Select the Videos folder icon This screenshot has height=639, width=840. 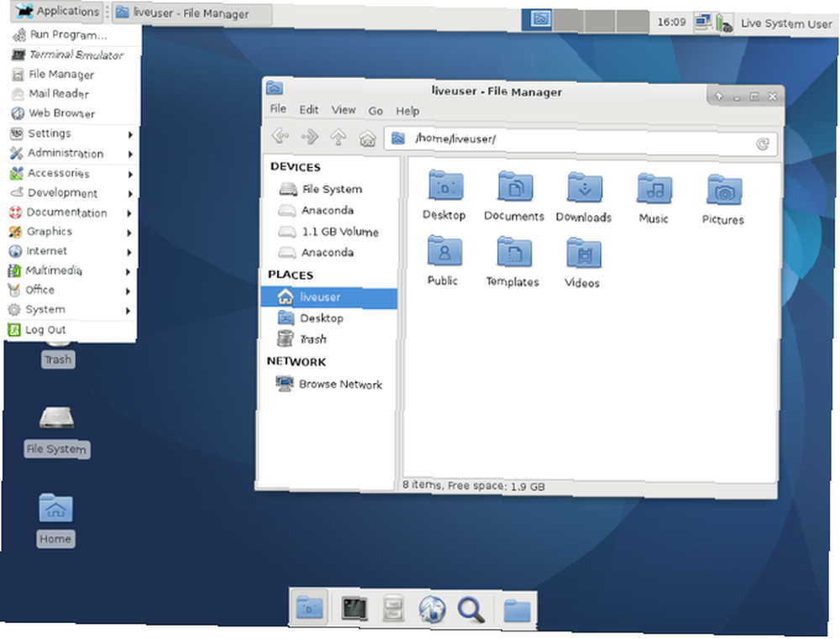click(x=584, y=254)
